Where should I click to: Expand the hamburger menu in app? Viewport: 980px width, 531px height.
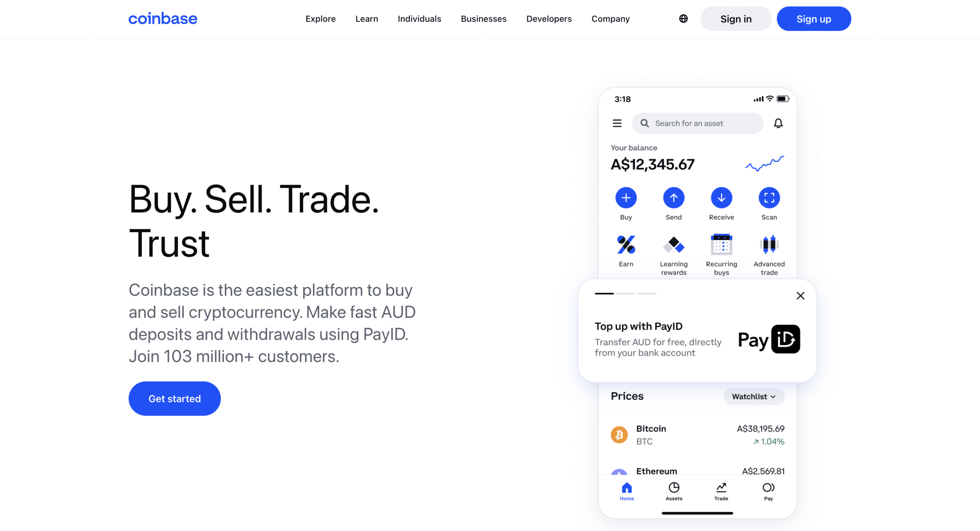pyautogui.click(x=617, y=123)
